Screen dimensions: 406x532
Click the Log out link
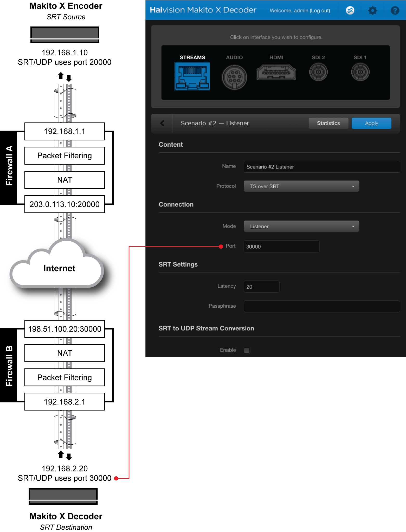[x=320, y=11]
